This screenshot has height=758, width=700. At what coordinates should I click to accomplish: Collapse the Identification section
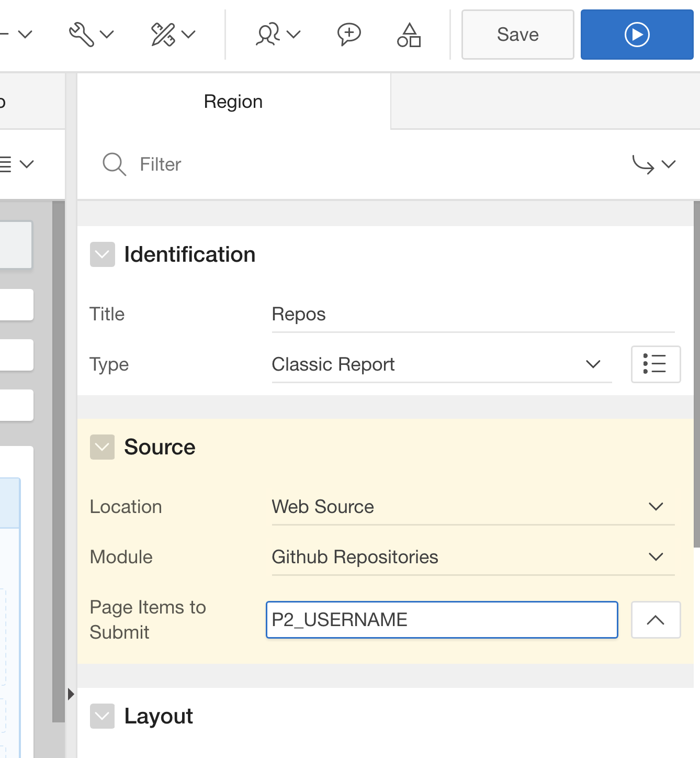103,254
